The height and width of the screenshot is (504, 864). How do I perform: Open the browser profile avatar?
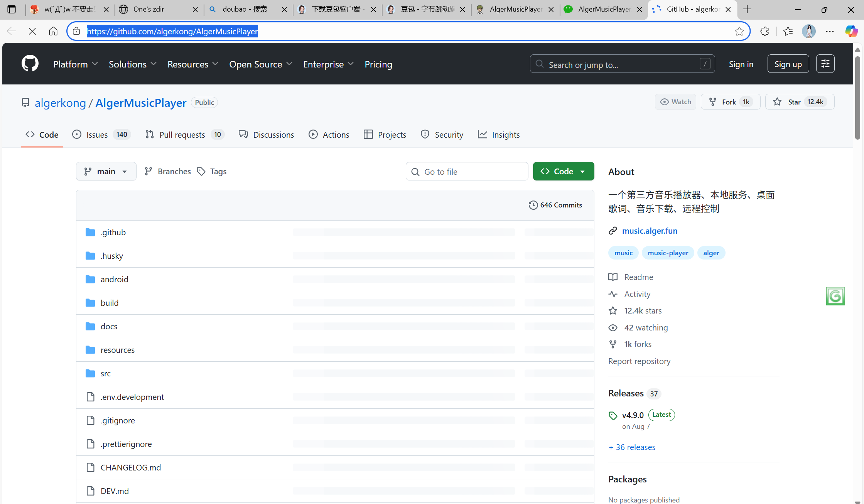(x=808, y=31)
